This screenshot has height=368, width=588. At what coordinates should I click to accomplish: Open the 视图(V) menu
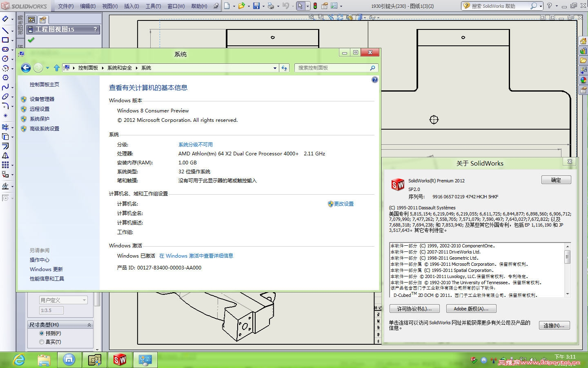point(110,6)
